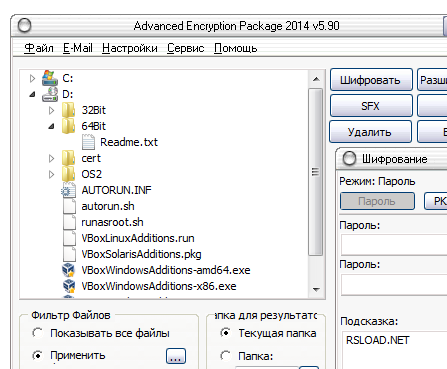Image resolution: width=447 pixels, height=369 pixels.
Task: Click the Readme.txt file icon
Action: coord(88,142)
